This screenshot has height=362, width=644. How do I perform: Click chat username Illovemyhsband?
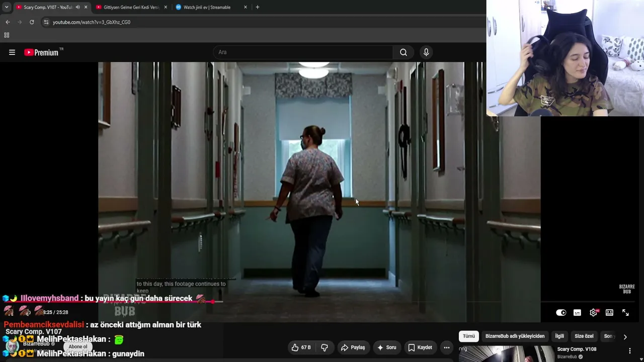[x=49, y=299]
